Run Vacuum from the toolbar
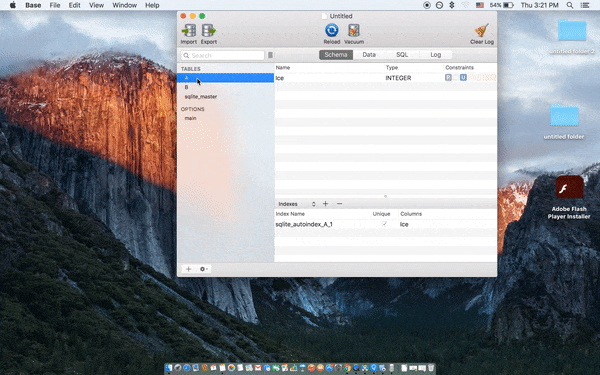600x375 pixels. click(x=354, y=30)
